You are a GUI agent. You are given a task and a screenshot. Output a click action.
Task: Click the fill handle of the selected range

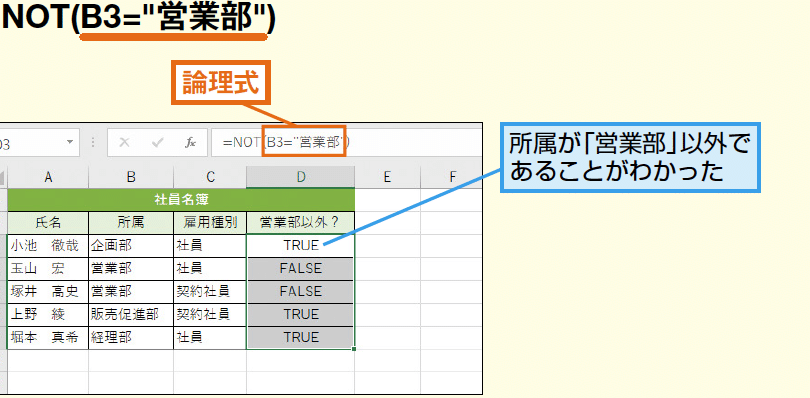[354, 349]
